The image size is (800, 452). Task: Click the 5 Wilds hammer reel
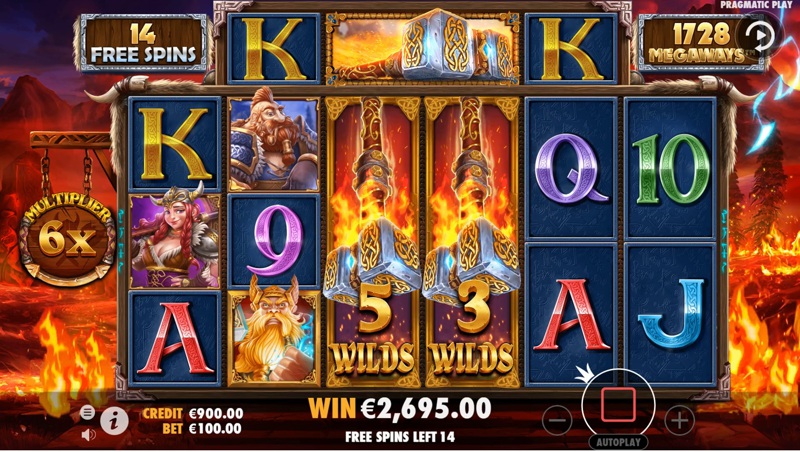(373, 241)
